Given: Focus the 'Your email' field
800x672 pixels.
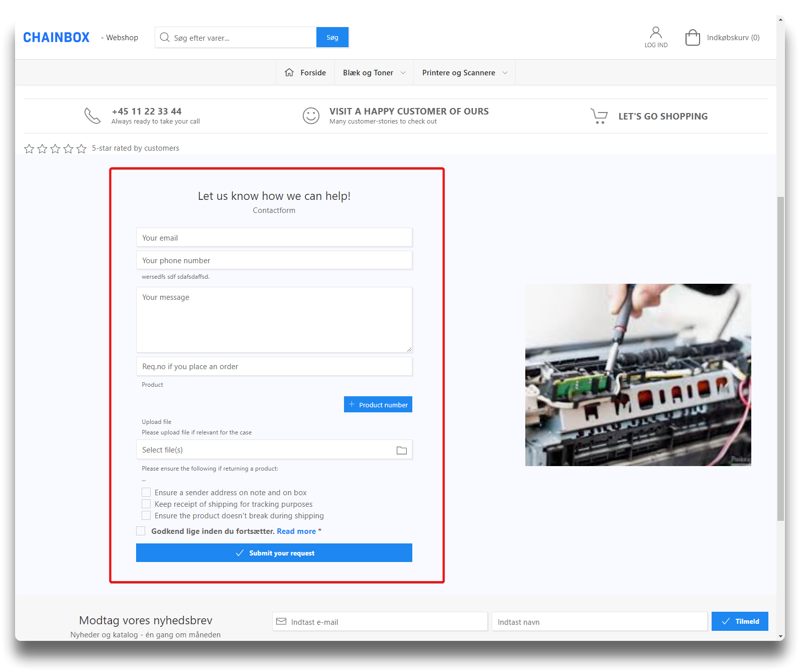Looking at the screenshot, I should (274, 238).
